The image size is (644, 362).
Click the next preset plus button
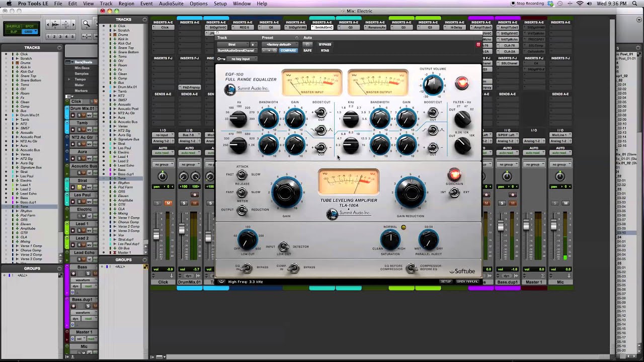coord(270,50)
